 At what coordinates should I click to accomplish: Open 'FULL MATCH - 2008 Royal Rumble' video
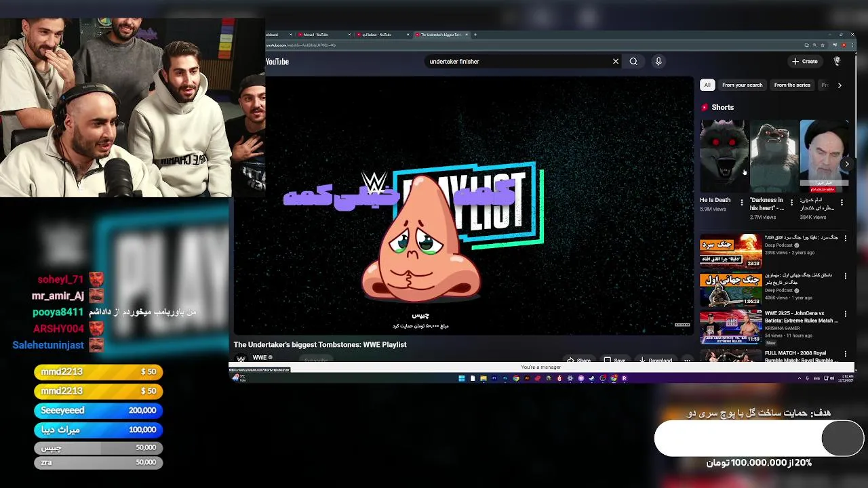tap(731, 356)
